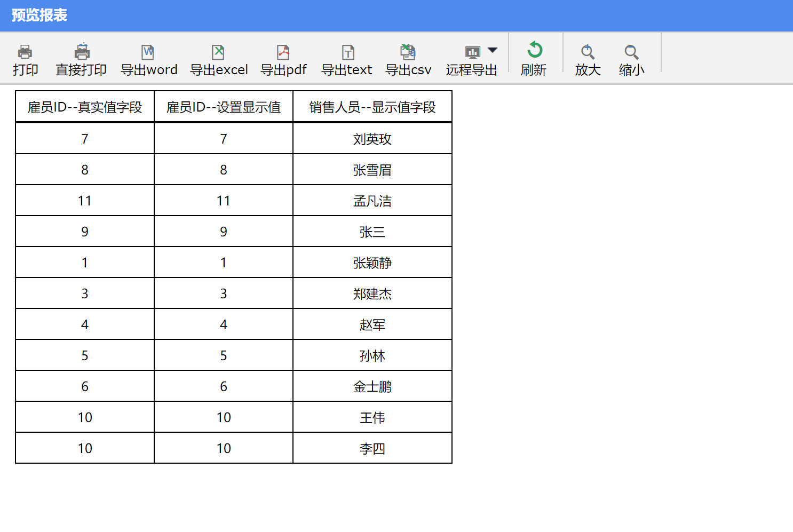
Task: Click the 远程导出 remote export button
Action: [472, 59]
